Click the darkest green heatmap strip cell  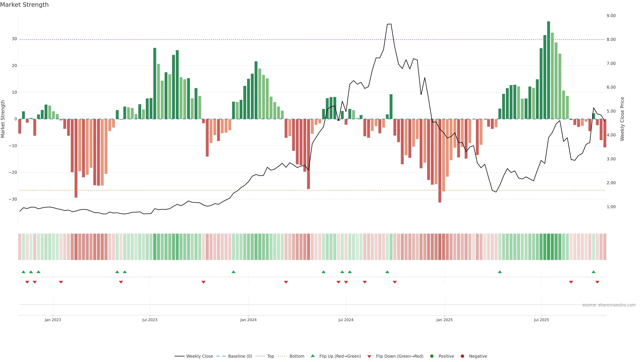[x=549, y=247]
